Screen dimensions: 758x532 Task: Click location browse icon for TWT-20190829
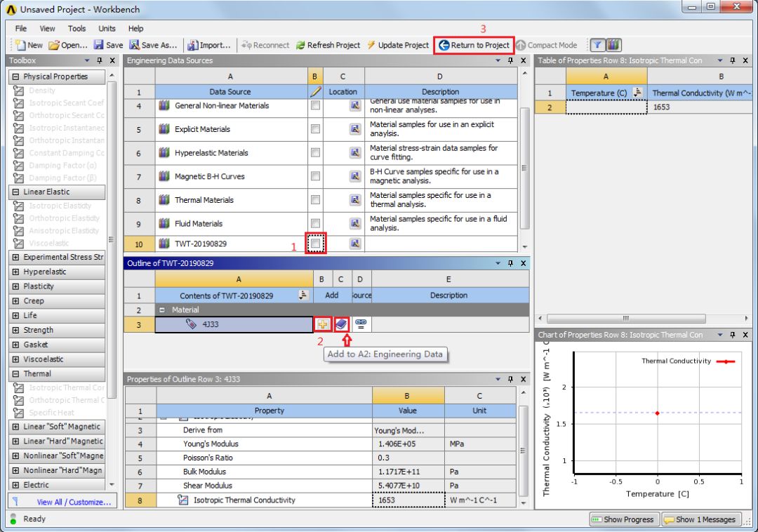tap(355, 244)
